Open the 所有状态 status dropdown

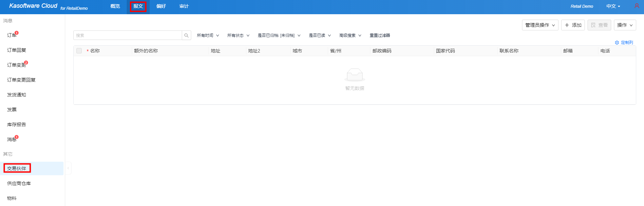click(238, 36)
